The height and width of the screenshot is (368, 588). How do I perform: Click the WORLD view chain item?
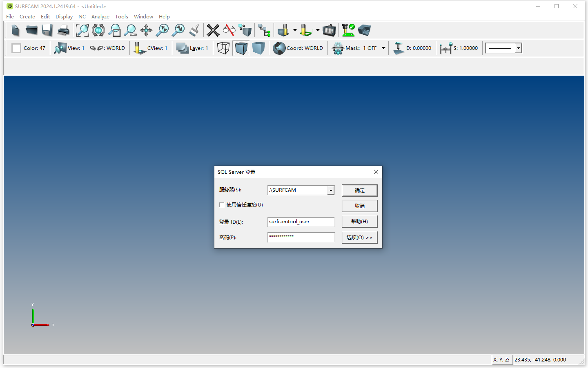point(107,48)
